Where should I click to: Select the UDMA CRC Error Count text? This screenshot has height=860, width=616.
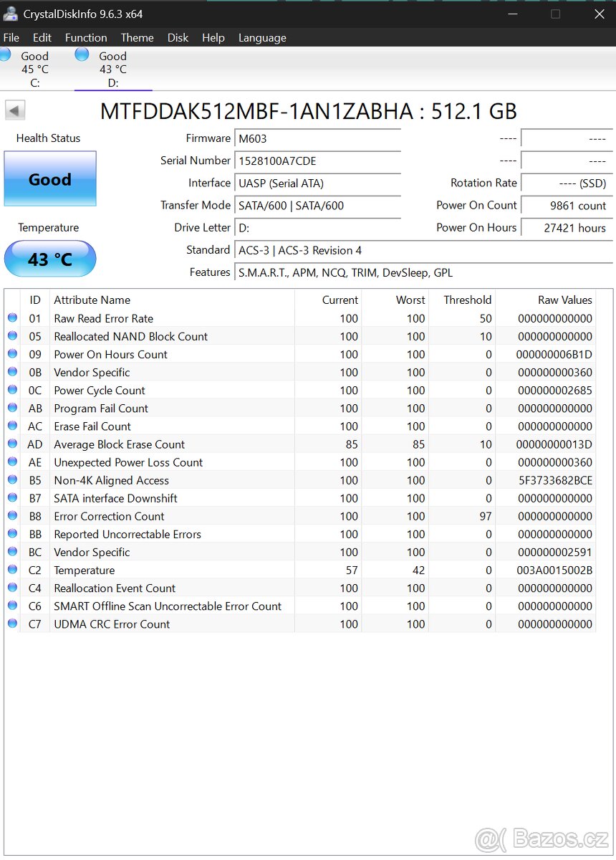(112, 624)
